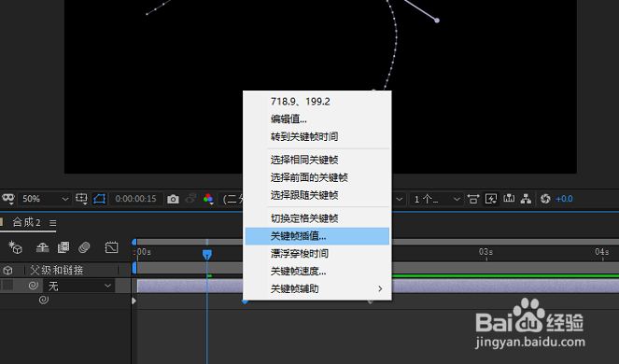
Task: Reset exposure with the aperture icon
Action: tap(545, 199)
